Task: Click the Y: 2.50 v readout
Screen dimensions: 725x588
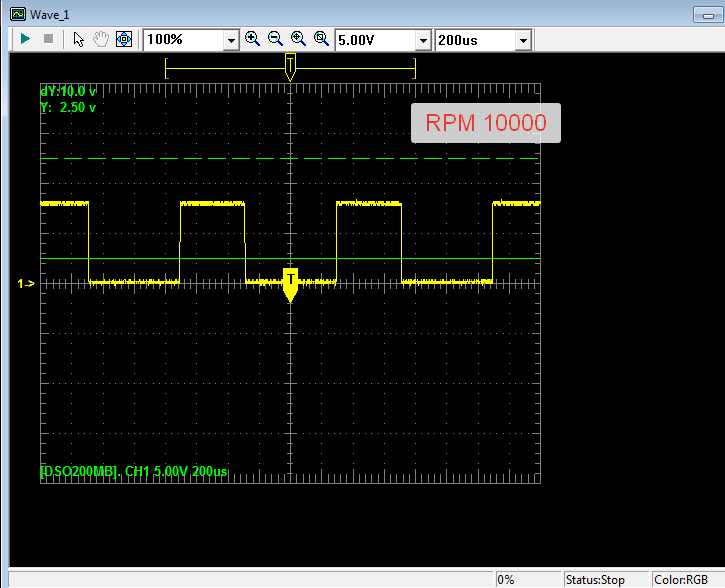Action: [x=68, y=108]
